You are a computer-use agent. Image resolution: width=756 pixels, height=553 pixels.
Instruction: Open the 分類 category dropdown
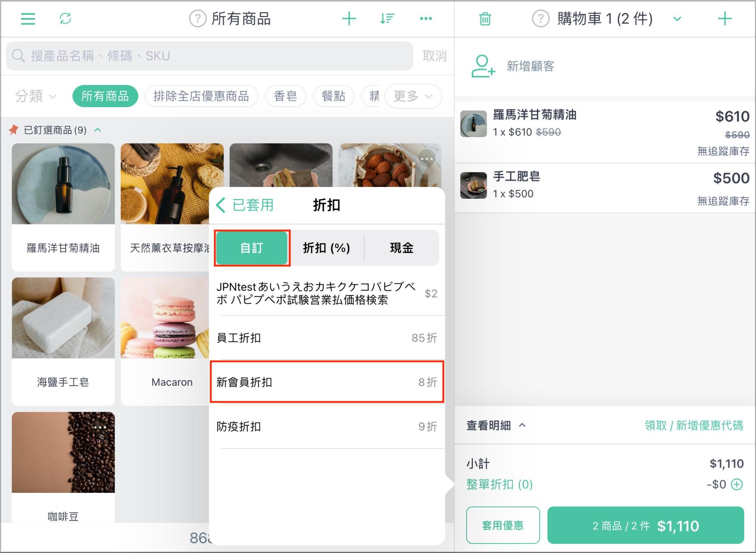point(36,96)
